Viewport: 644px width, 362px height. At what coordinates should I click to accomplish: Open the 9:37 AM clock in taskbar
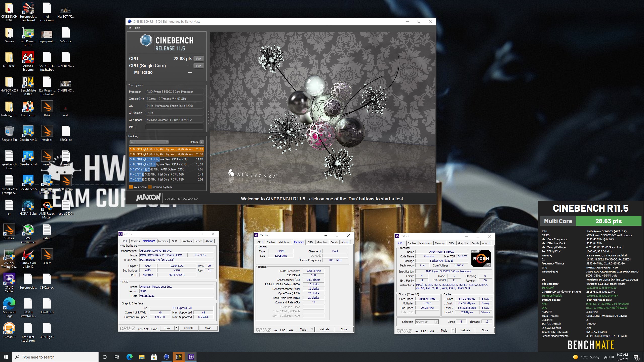click(x=622, y=357)
